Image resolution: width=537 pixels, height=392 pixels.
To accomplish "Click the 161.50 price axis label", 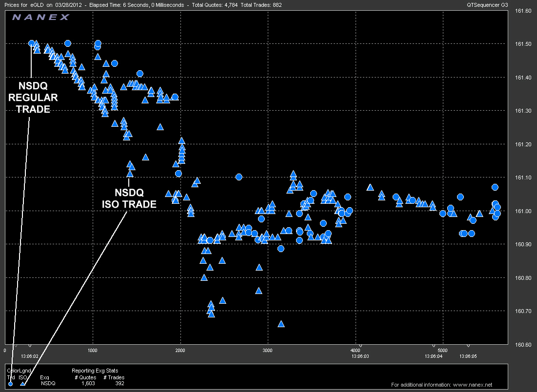I will coord(523,44).
